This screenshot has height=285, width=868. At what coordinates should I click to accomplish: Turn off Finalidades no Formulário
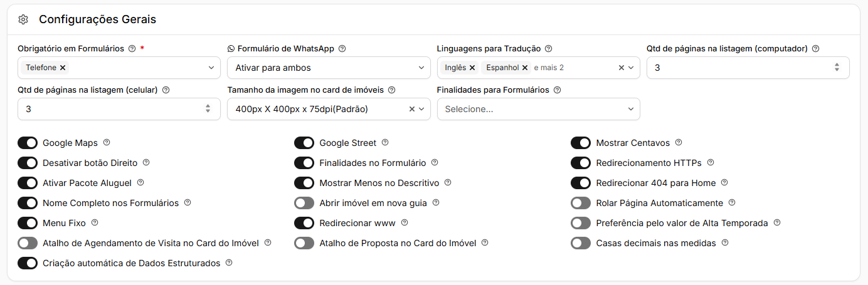tap(304, 163)
